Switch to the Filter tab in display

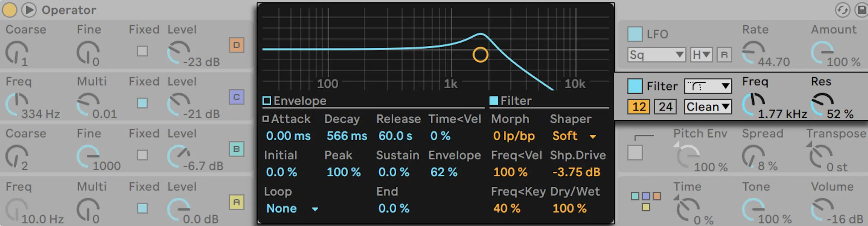pyautogui.click(x=511, y=101)
